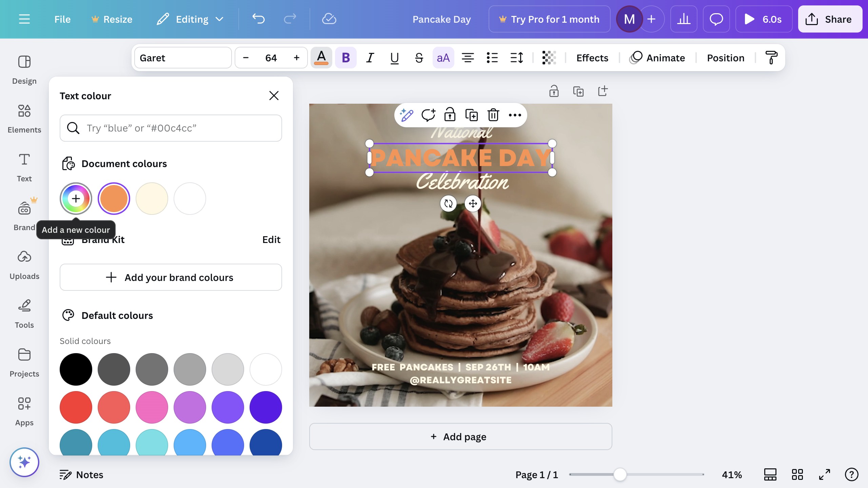Open the comments speech bubble
The image size is (868, 488).
click(x=716, y=19)
